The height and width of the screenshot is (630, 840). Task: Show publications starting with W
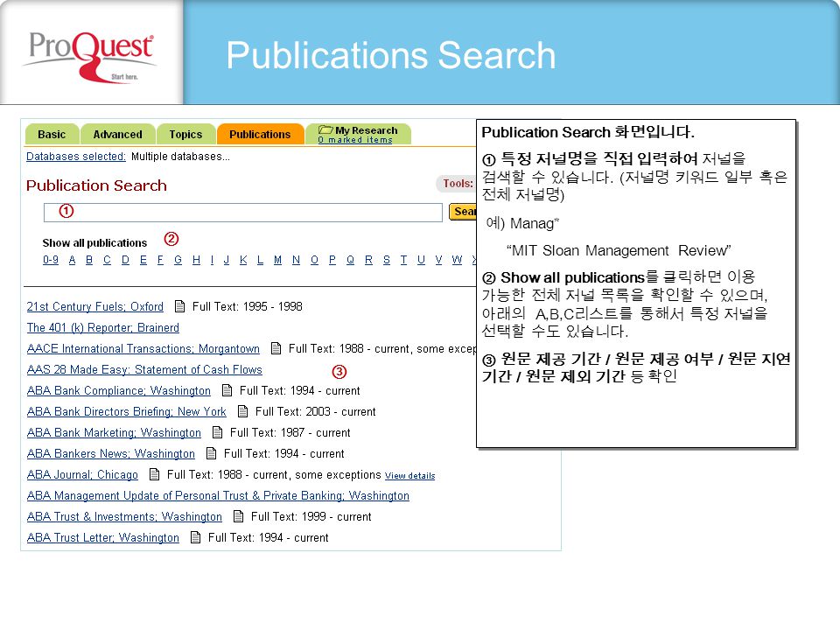pos(457,260)
